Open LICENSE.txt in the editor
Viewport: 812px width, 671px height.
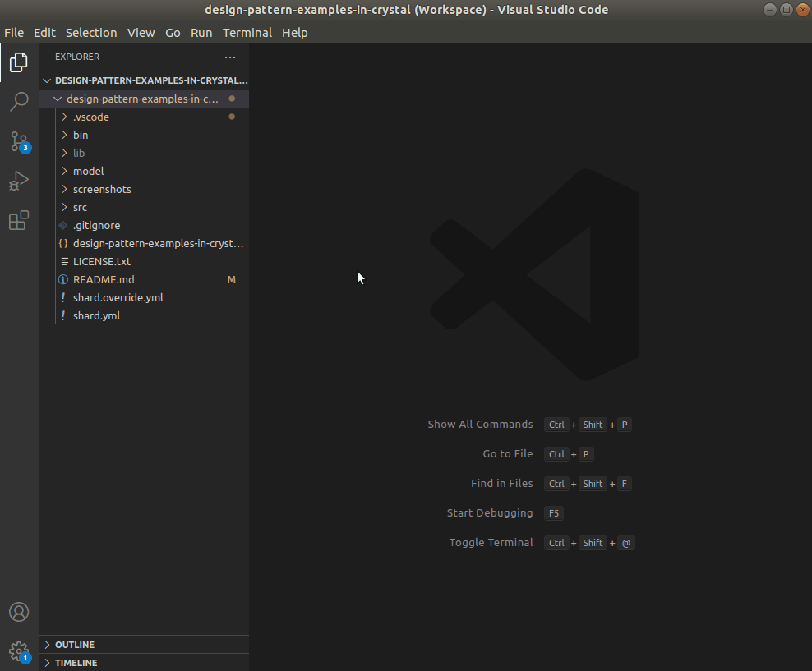144,262
